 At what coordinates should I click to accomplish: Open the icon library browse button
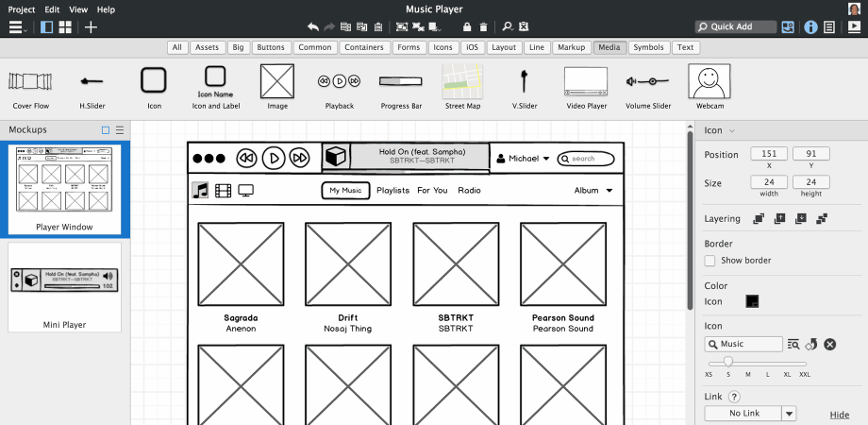click(793, 345)
